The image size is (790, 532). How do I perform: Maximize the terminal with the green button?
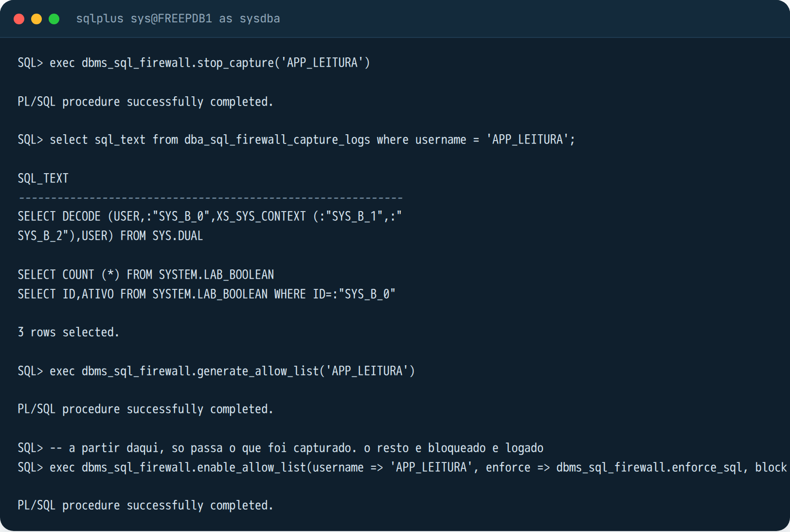click(54, 19)
